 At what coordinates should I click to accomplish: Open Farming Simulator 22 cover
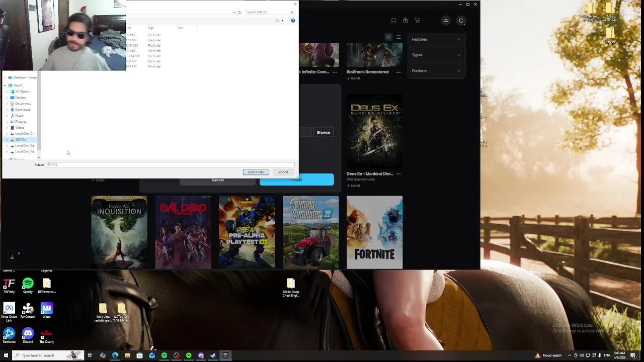coord(311,232)
